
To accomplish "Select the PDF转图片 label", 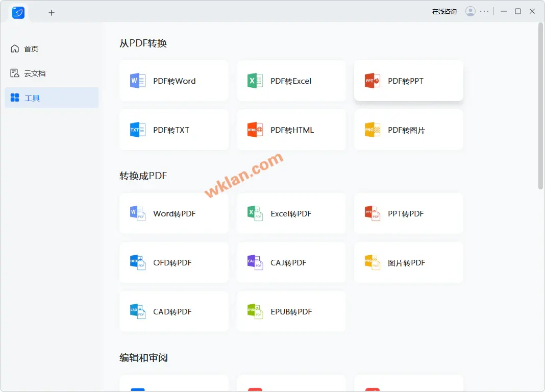I will pyautogui.click(x=406, y=130).
